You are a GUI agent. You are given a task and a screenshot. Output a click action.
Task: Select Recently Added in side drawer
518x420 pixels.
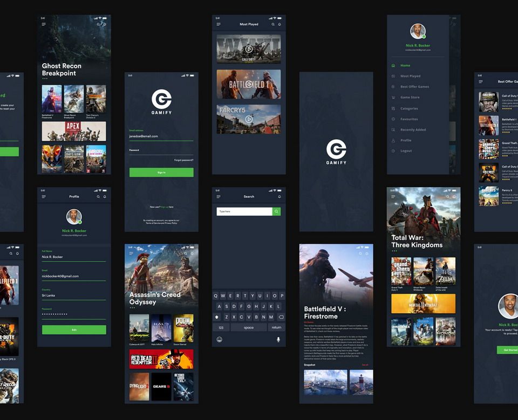tap(413, 130)
